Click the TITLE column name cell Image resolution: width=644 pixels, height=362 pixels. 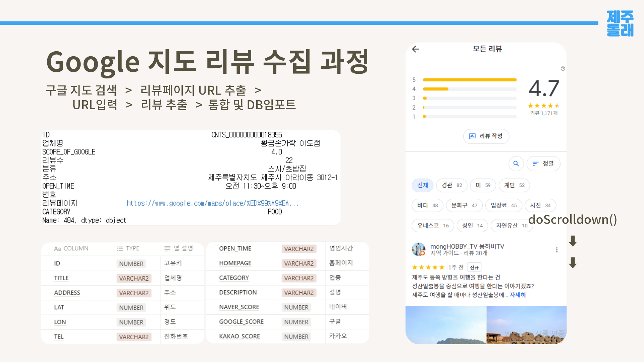click(61, 278)
